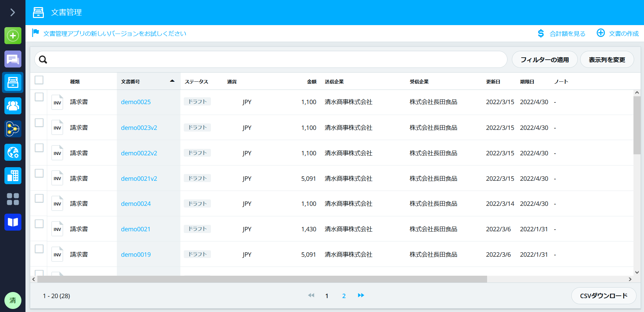This screenshot has height=312, width=644.
Task: Click INV file icon for demo0023v2
Action: [57, 128]
